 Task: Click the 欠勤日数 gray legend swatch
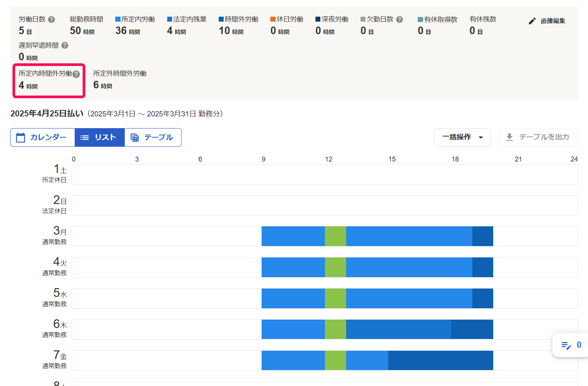coord(363,19)
